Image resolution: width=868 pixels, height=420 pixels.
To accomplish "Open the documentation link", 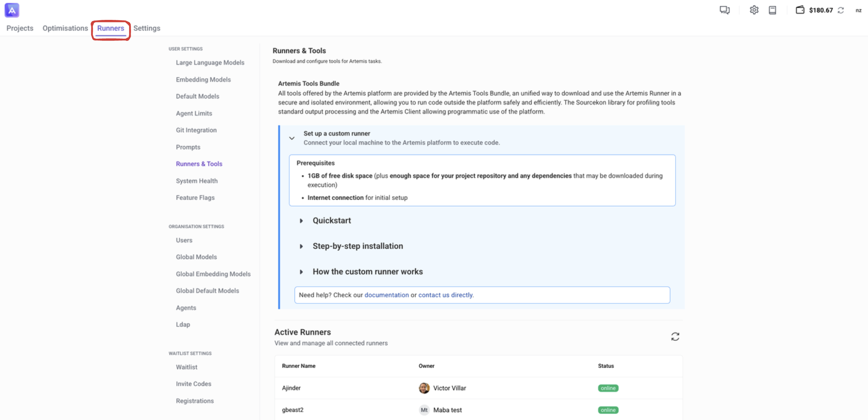I will (x=387, y=295).
